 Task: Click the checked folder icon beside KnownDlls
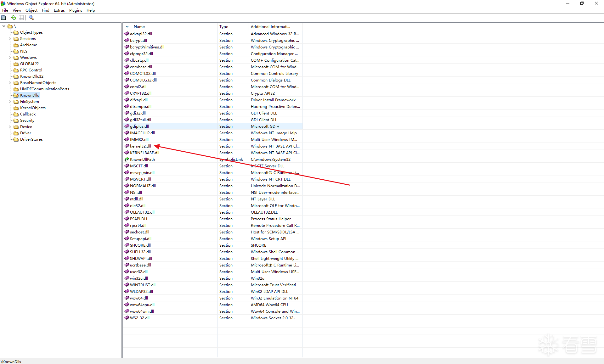(16, 95)
